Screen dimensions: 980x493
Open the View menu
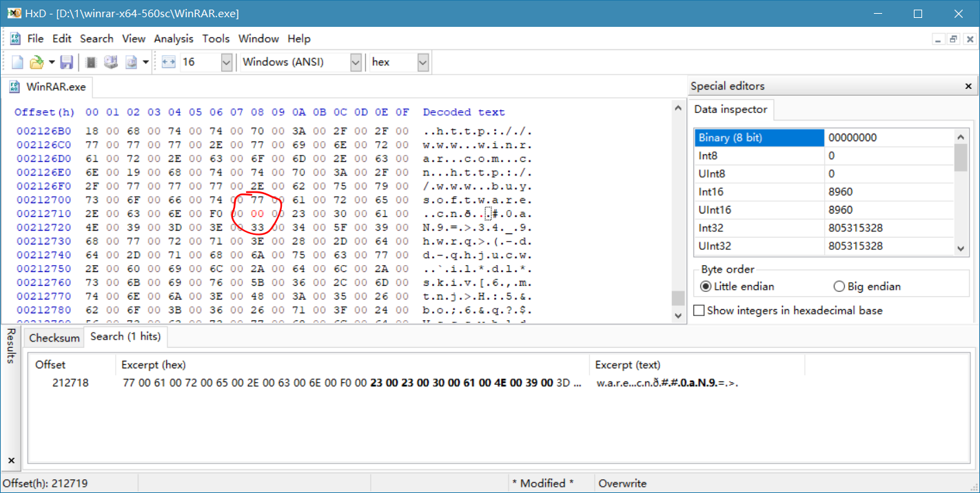[134, 39]
